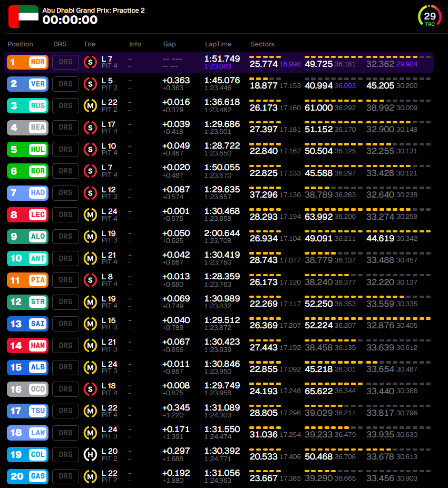
Task: Click the DRS indicator for NOR
Action: click(65, 62)
